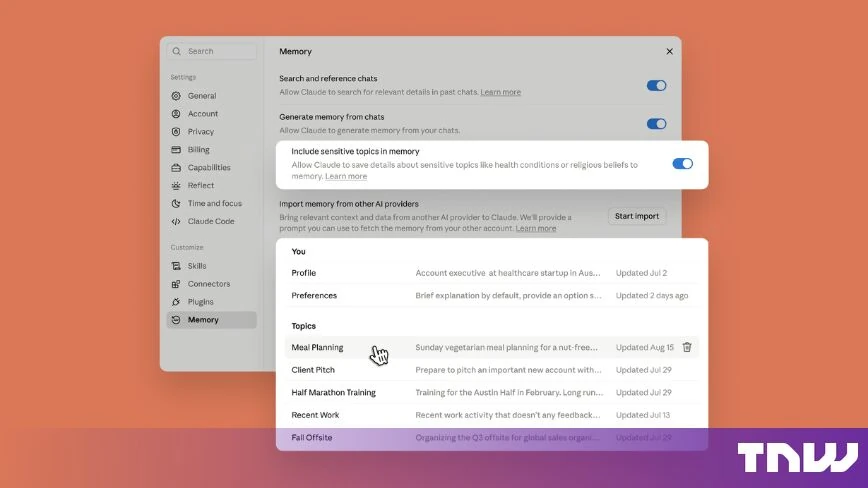
Task: Click the Privacy shield icon
Action: click(x=176, y=132)
